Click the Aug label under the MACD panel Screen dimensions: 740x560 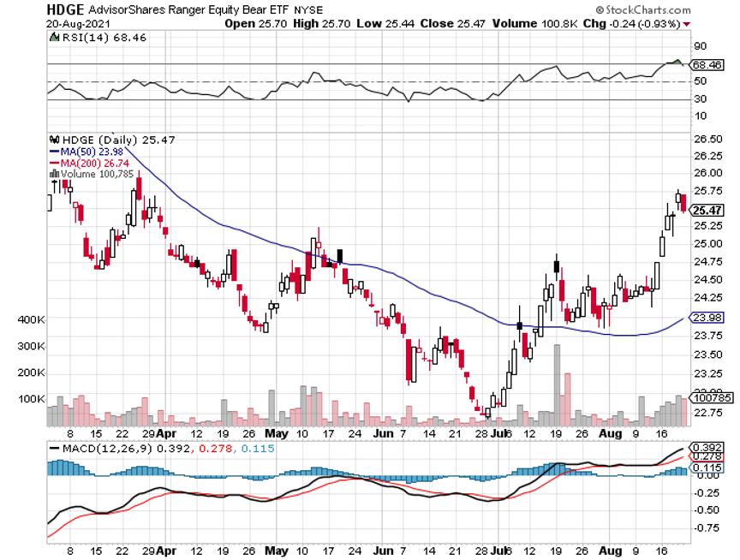click(610, 551)
